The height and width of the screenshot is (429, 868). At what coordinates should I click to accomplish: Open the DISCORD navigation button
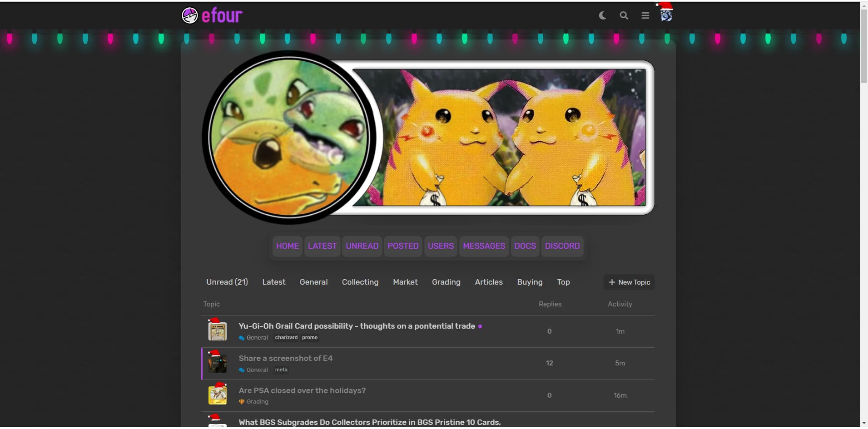tap(562, 246)
